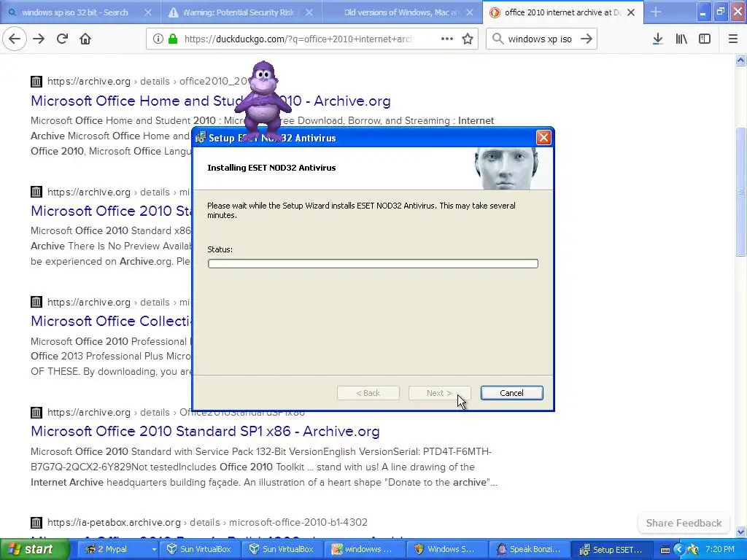
Task: Click the installation Status progress bar
Action: 373,263
